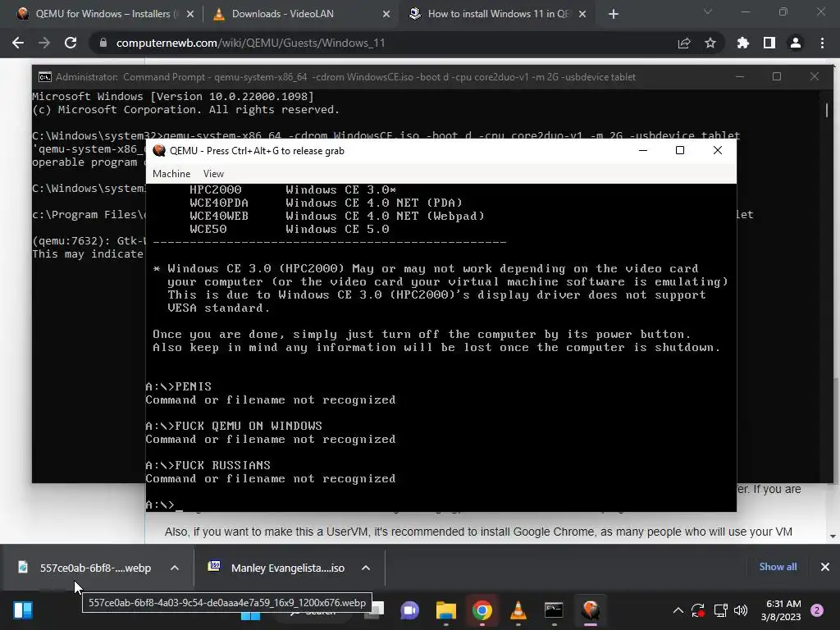Open the tab search dropdown chevron
This screenshot has height=630, width=840.
click(708, 11)
